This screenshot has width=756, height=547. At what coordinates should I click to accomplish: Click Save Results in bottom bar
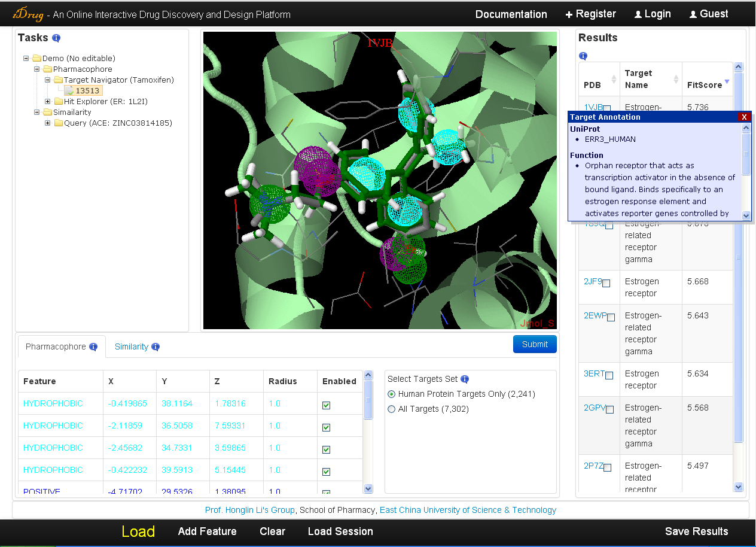point(697,531)
